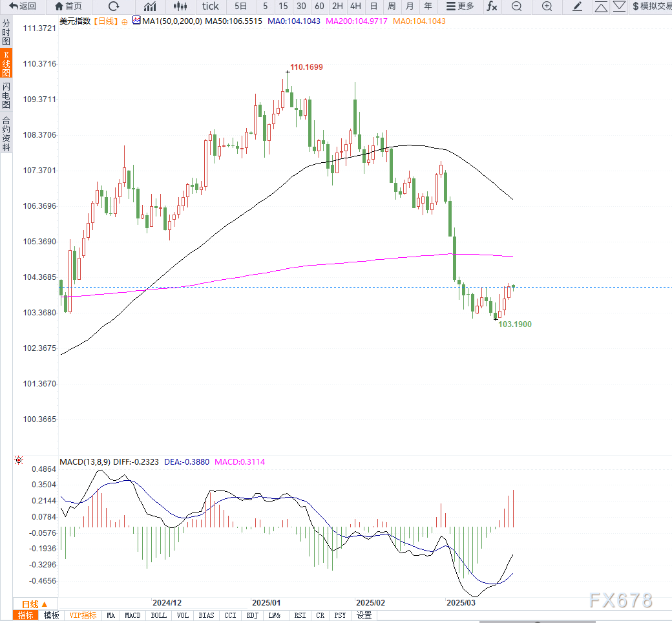
Task: Switch to the 模板 tab
Action: pos(52,616)
